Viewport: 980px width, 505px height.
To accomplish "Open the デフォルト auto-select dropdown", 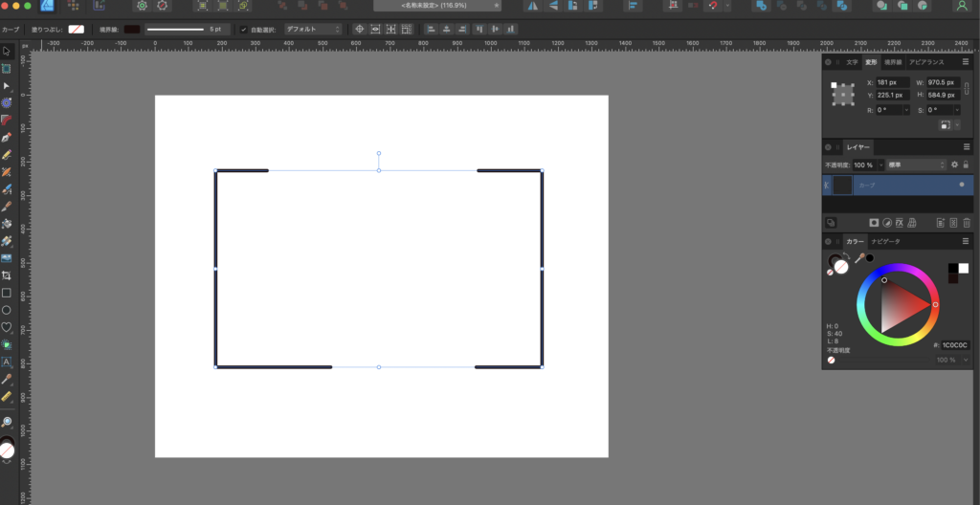I will pyautogui.click(x=311, y=29).
